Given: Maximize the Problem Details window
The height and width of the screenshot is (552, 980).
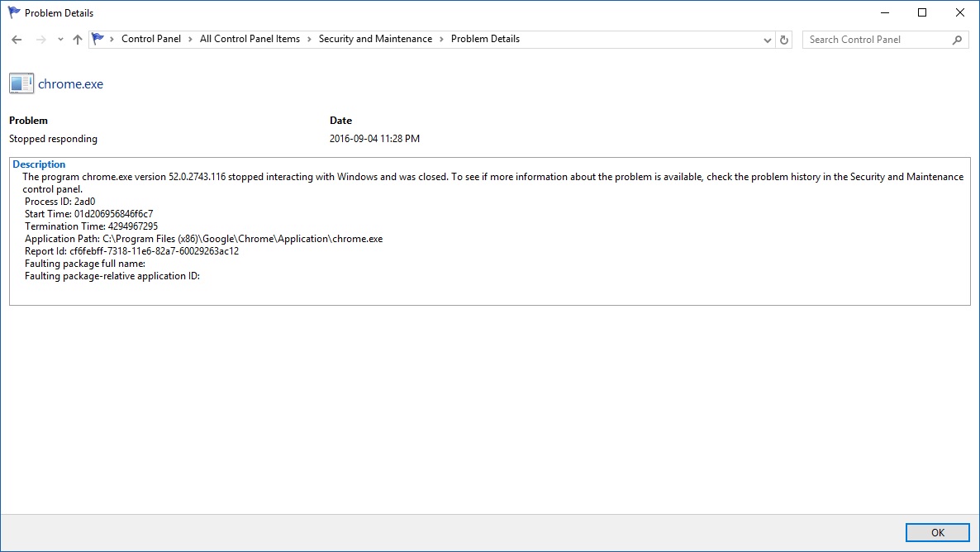Looking at the screenshot, I should pyautogui.click(x=922, y=12).
